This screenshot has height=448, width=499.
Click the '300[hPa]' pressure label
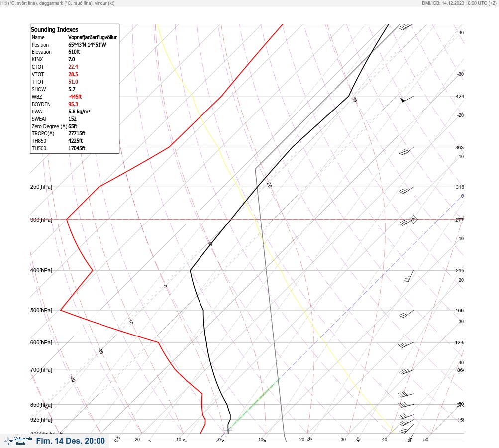pos(41,220)
